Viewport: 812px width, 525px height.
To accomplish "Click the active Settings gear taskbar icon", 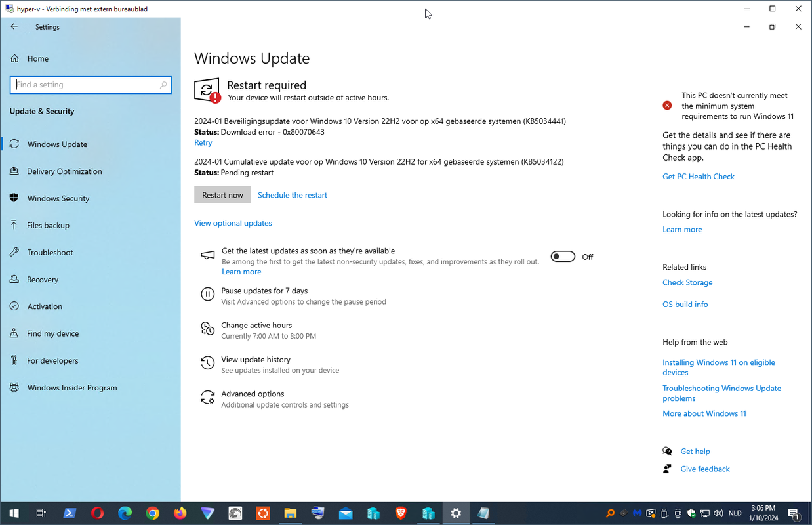I will point(456,513).
